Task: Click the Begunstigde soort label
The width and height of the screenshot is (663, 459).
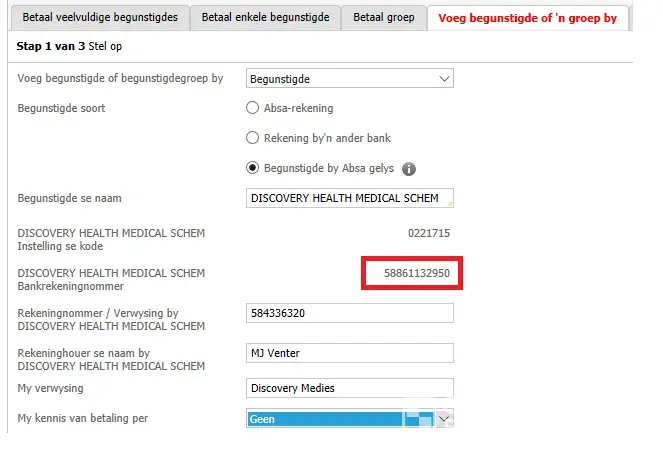Action: [x=61, y=108]
